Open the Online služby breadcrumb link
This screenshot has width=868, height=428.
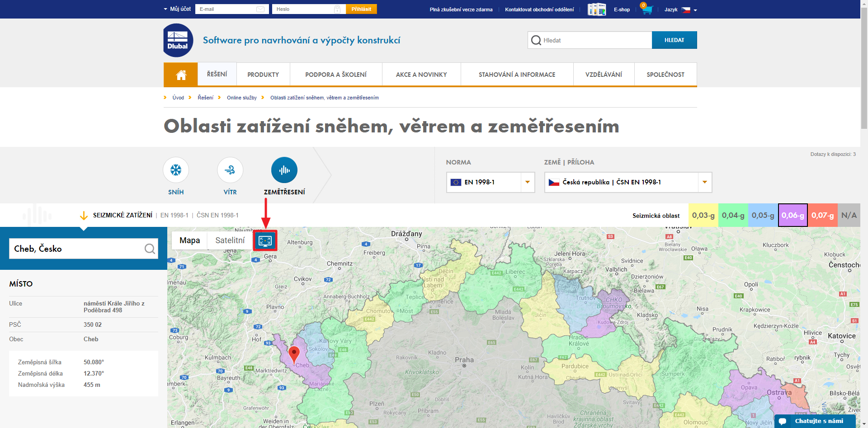tap(242, 98)
